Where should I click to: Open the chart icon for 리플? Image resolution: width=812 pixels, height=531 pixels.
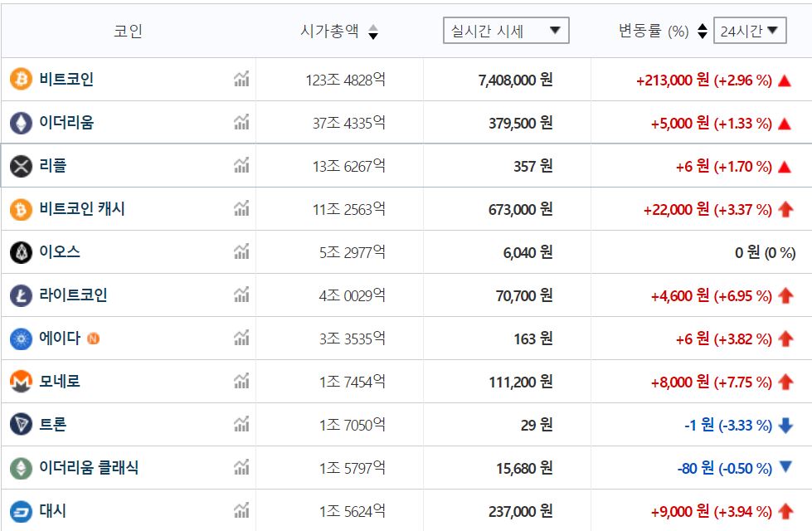pos(241,166)
